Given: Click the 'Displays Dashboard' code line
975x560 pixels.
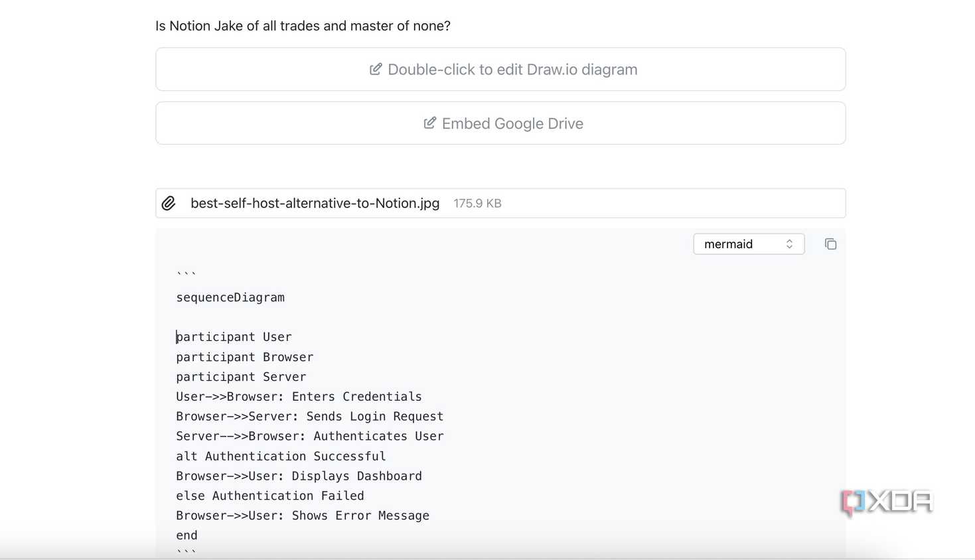Looking at the screenshot, I should (x=299, y=476).
